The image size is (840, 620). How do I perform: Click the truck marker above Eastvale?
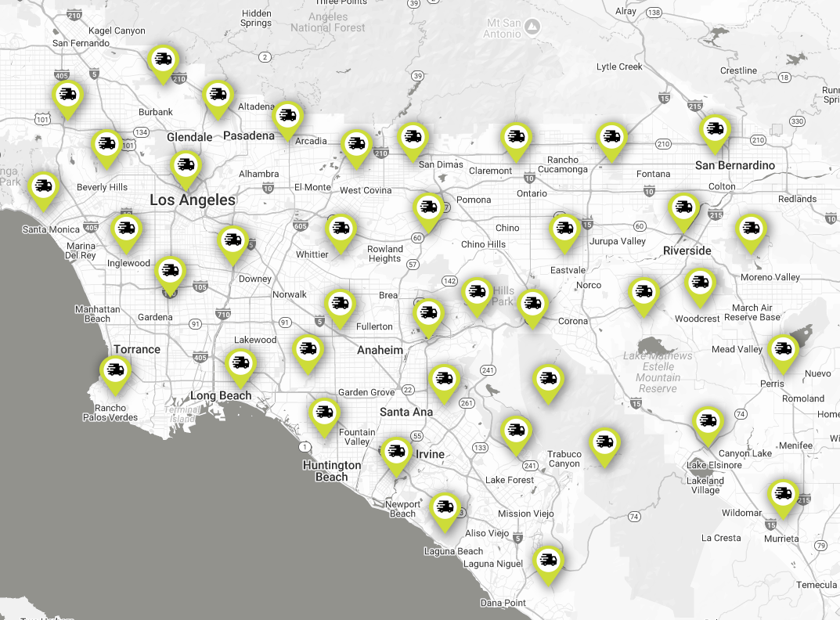(564, 229)
